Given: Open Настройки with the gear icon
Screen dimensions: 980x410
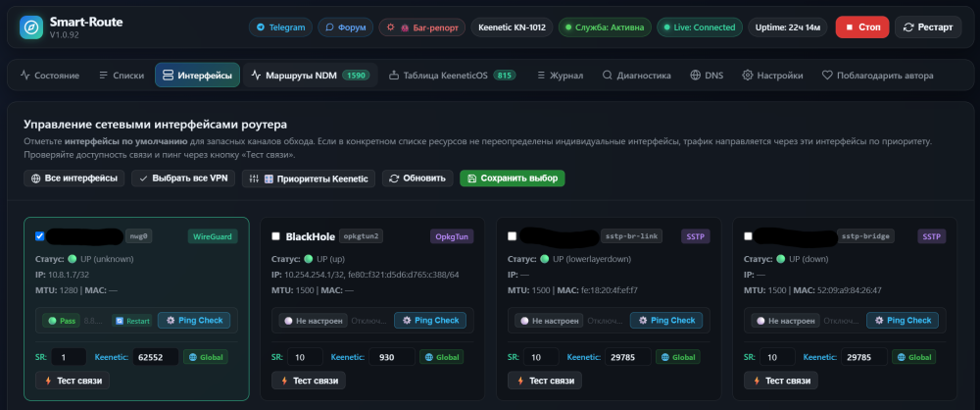Looking at the screenshot, I should [772, 76].
